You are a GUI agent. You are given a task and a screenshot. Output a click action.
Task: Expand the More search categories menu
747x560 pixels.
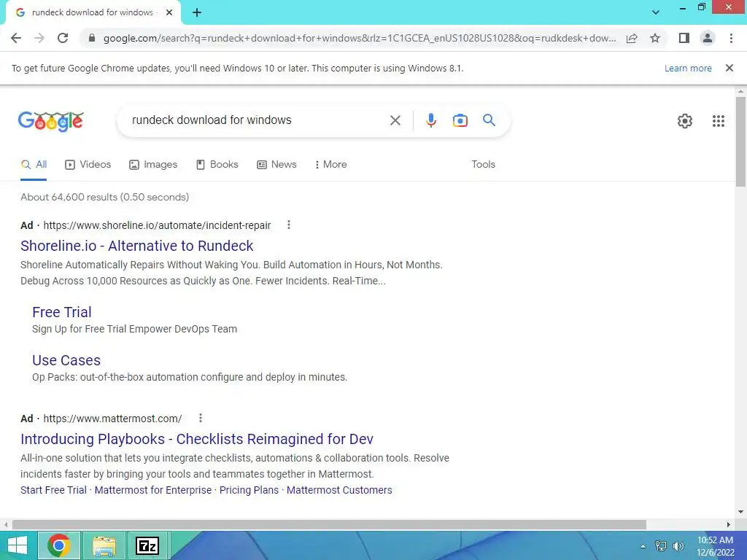(x=330, y=165)
